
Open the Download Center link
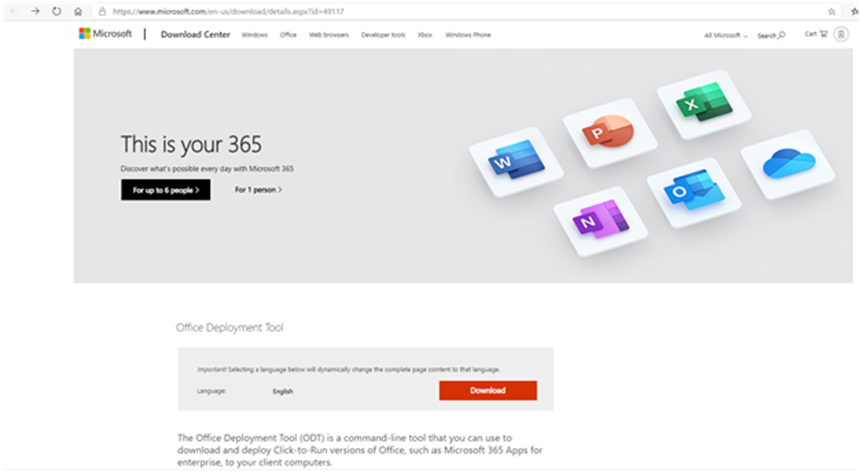coord(195,34)
